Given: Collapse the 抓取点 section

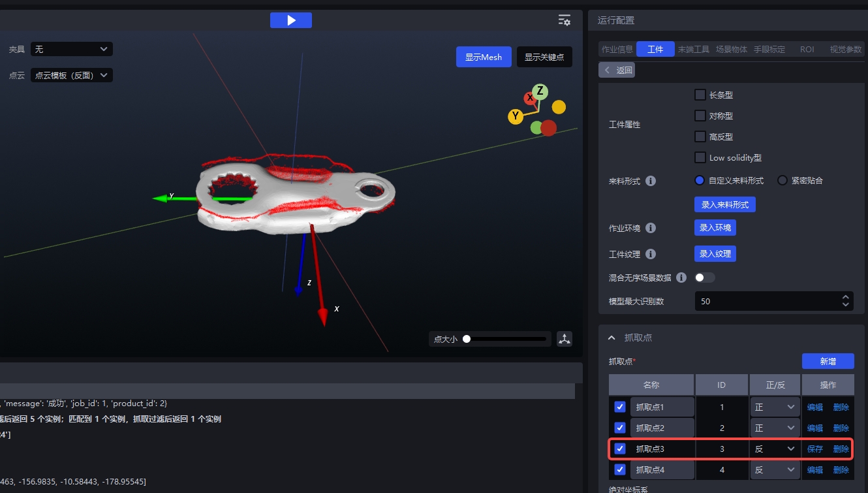Looking at the screenshot, I should (612, 338).
